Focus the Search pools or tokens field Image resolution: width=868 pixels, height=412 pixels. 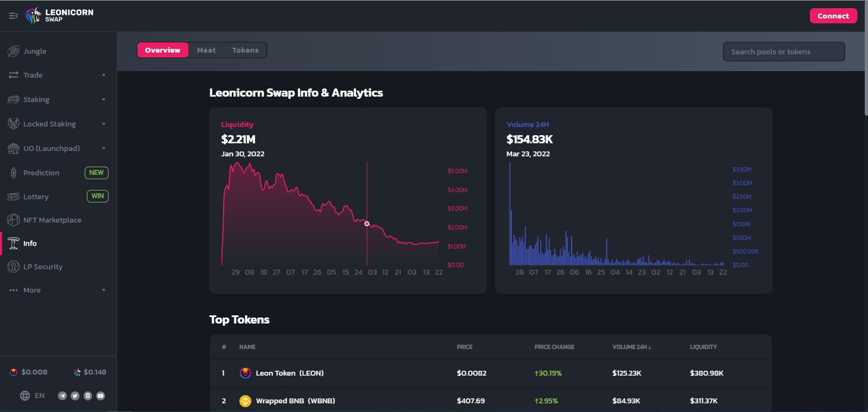pyautogui.click(x=783, y=52)
